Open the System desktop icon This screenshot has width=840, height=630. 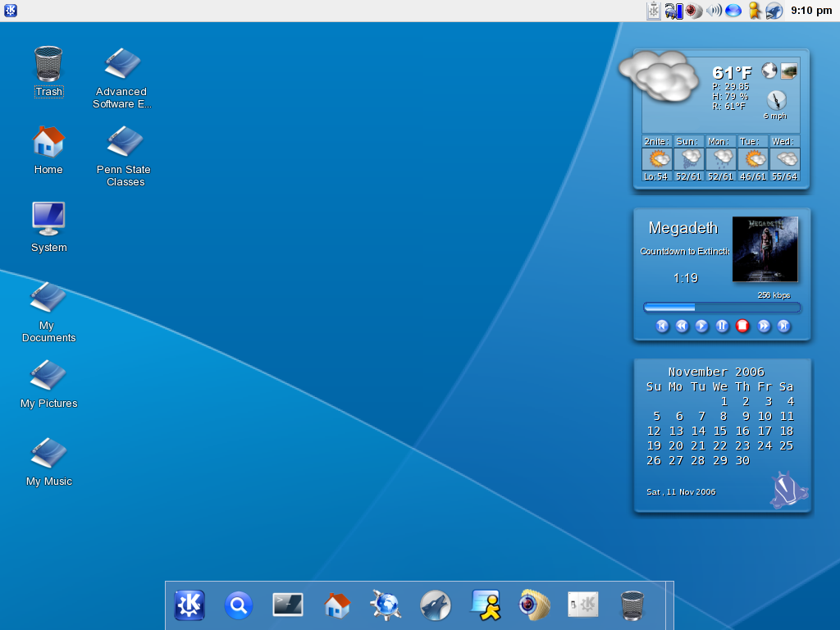48,226
